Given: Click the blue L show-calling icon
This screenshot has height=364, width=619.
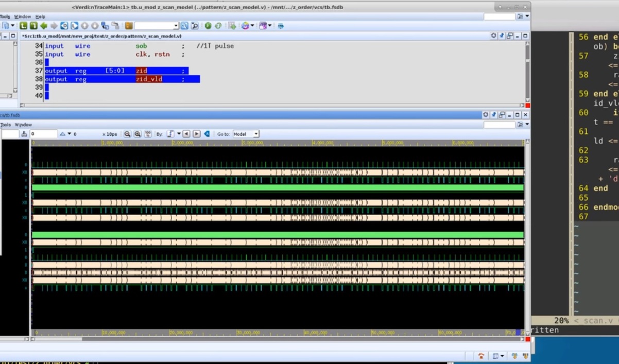Looking at the screenshot, I should [74, 26].
